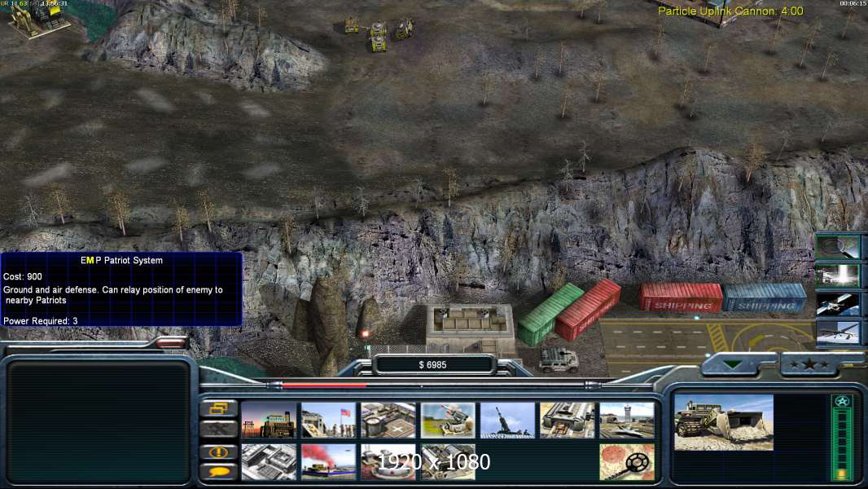Select the Fire Base artillery build icon
The width and height of the screenshot is (868, 489).
click(x=508, y=421)
